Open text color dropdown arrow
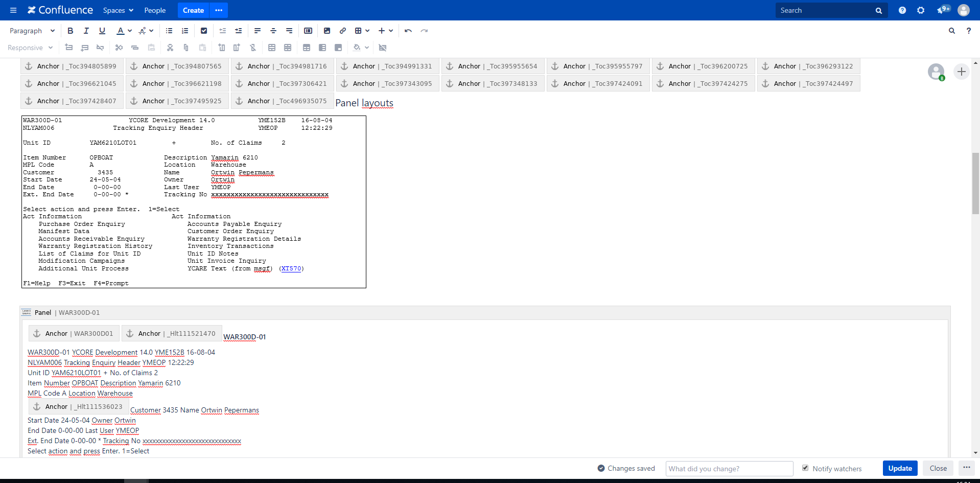 coord(130,31)
